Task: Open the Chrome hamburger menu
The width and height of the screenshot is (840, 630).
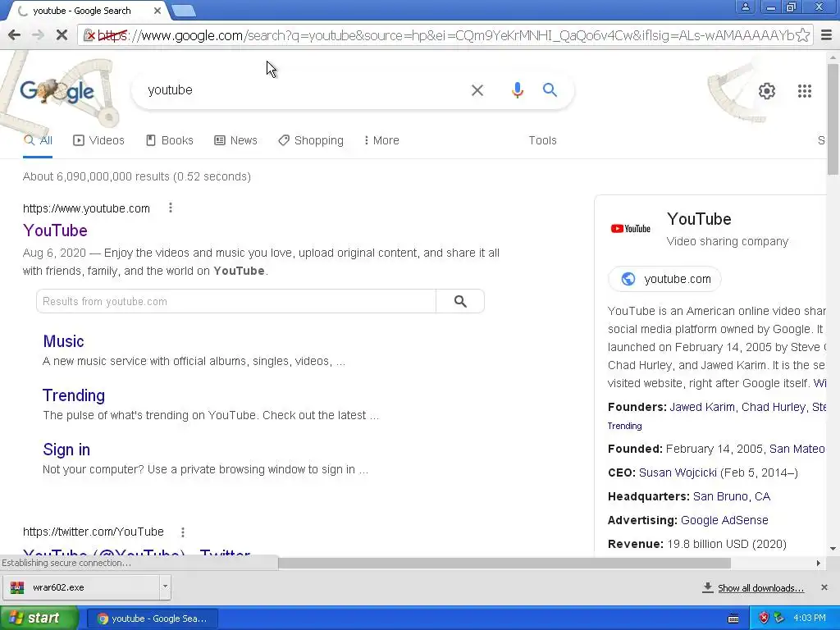Action: coord(827,35)
